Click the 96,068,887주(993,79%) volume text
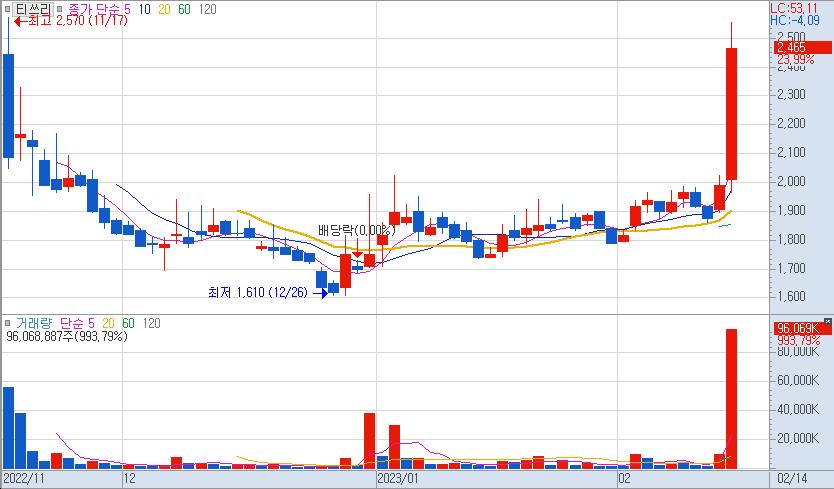The height and width of the screenshot is (489, 834). [x=67, y=336]
